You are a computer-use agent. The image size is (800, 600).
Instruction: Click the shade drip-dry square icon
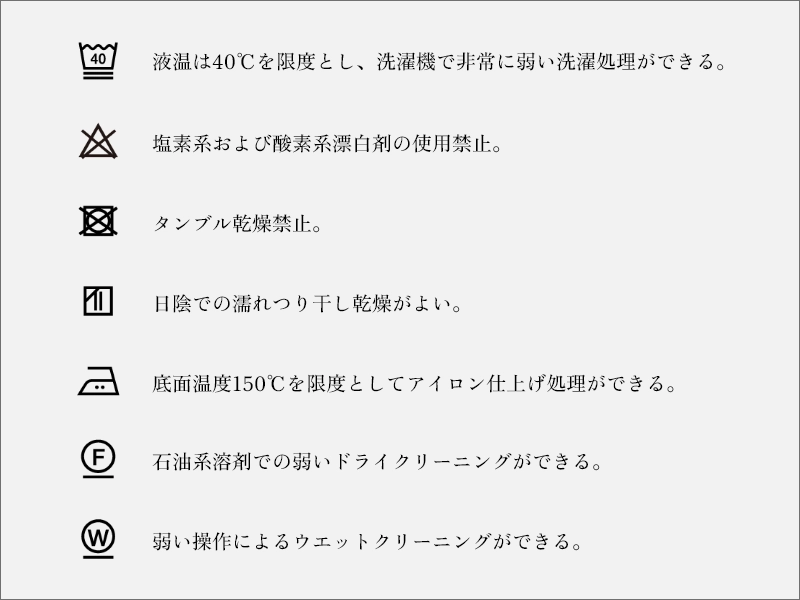(98, 301)
